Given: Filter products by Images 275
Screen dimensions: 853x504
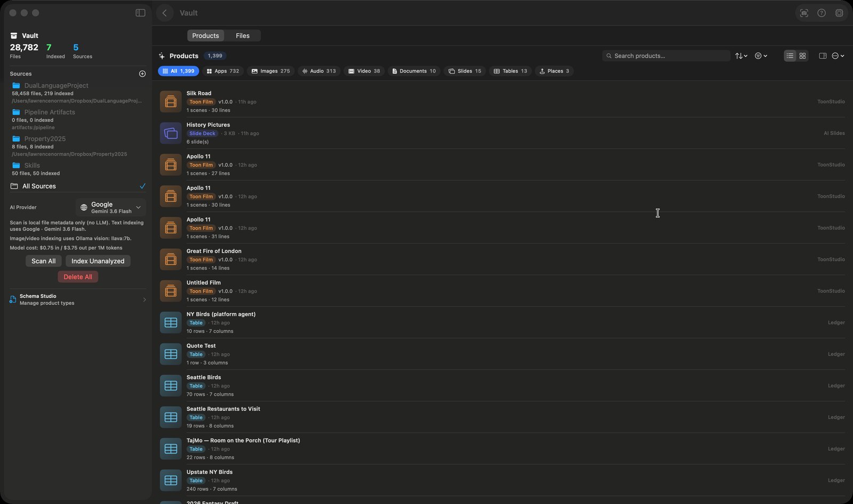Looking at the screenshot, I should (271, 71).
